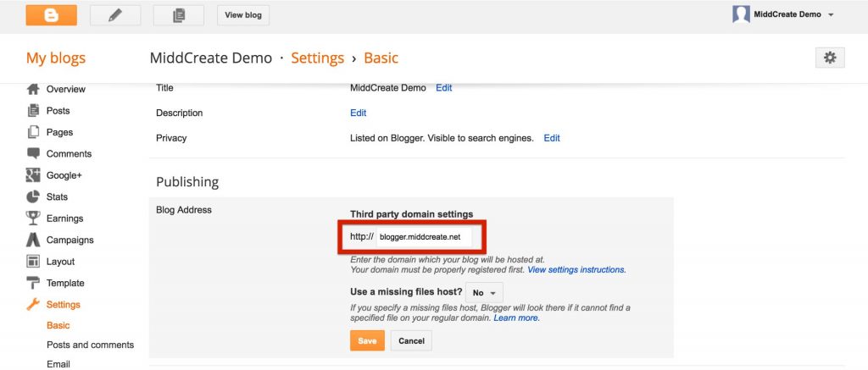The width and height of the screenshot is (868, 370).
Task: Open Overview in the sidebar
Action: 66,89
